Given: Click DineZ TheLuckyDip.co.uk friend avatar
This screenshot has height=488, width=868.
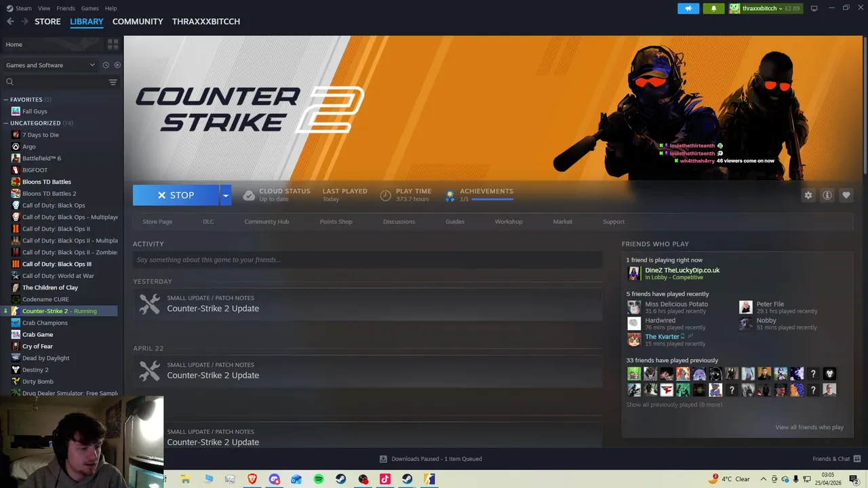Looking at the screenshot, I should click(633, 273).
